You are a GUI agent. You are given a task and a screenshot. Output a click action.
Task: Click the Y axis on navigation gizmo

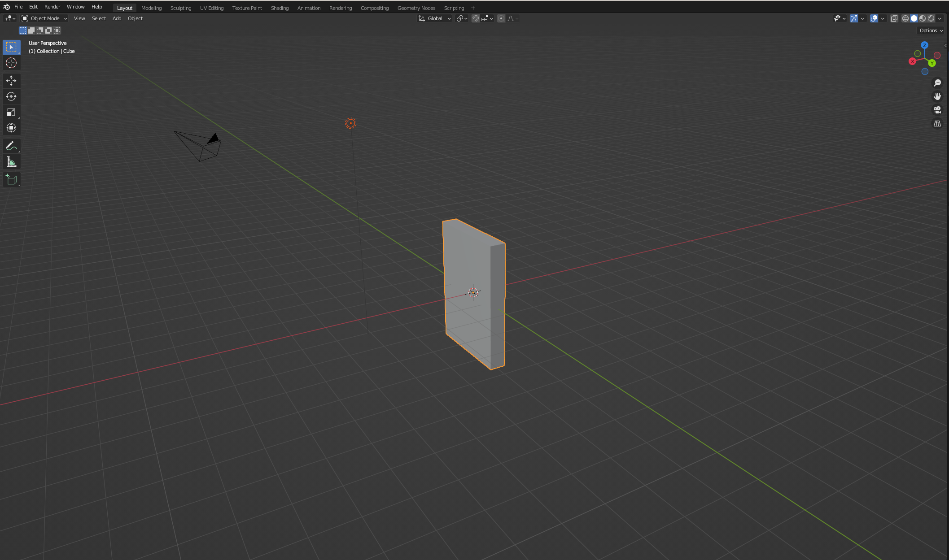pyautogui.click(x=932, y=63)
